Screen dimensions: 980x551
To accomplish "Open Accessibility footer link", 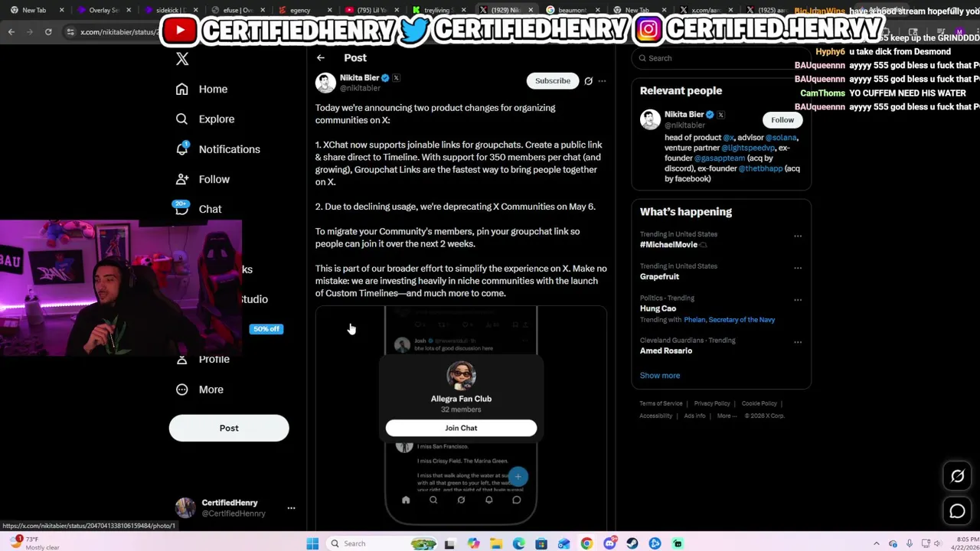I will 656,416.
